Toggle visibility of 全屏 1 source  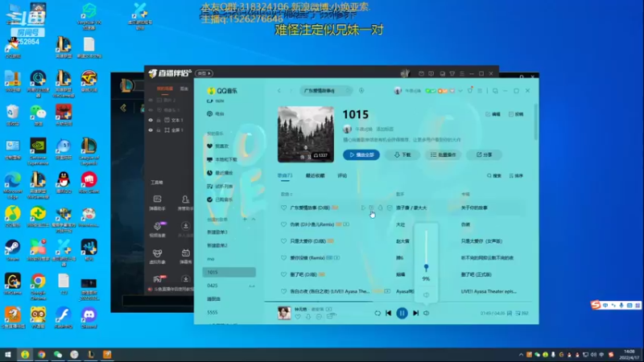[151, 130]
